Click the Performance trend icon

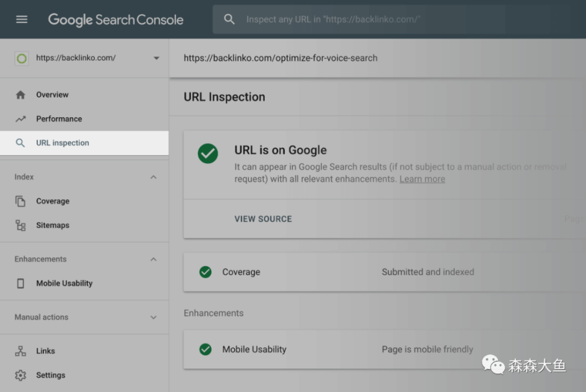21,119
